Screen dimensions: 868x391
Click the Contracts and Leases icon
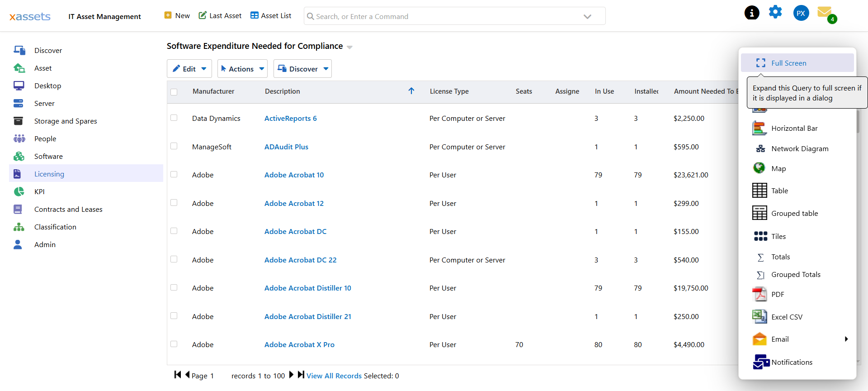[x=18, y=209]
